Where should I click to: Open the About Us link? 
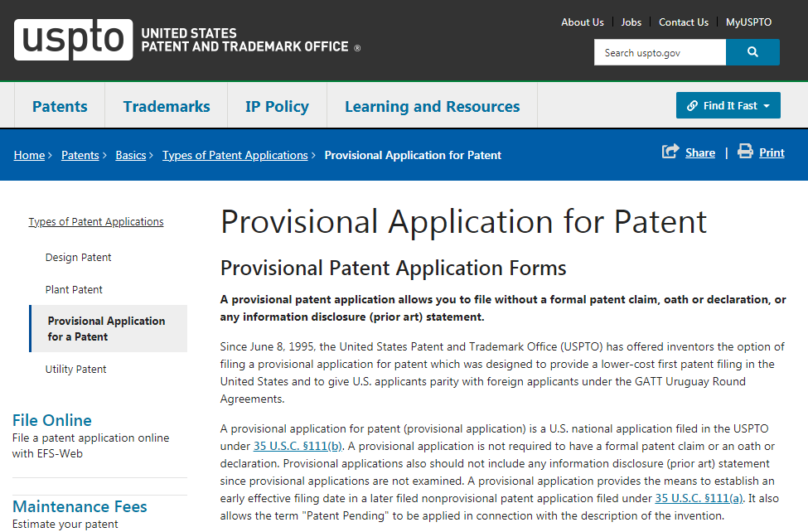583,22
